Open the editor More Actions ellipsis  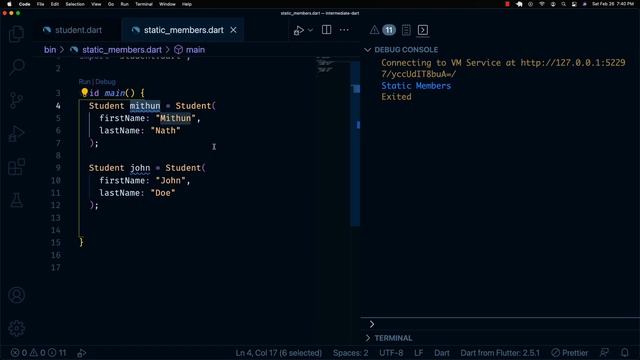point(344,30)
